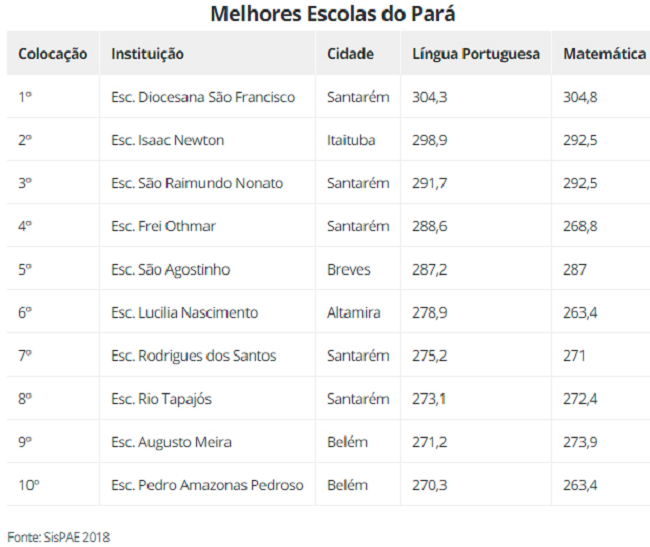
Task: Select Esc. São Agostinho cell
Action: click(x=207, y=269)
